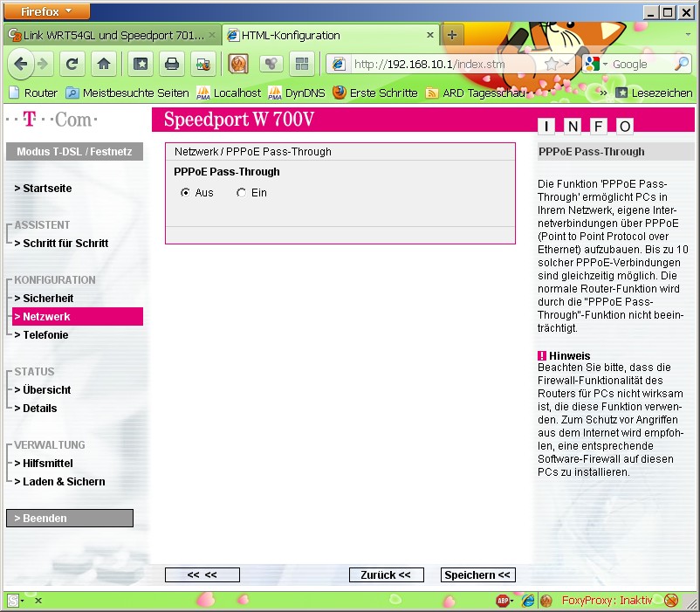Show more bookmarks with the chevron

coord(603,93)
